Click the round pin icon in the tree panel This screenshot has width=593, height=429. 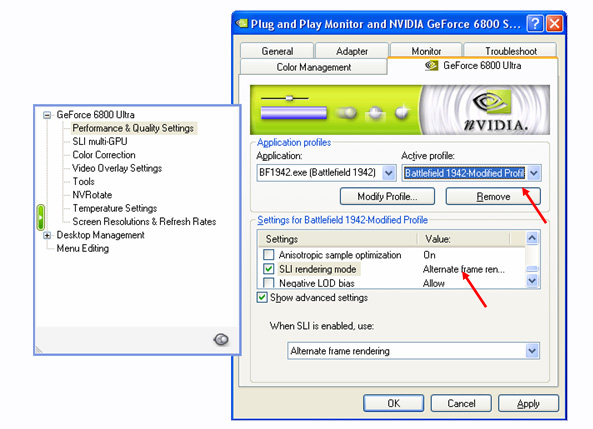[221, 339]
